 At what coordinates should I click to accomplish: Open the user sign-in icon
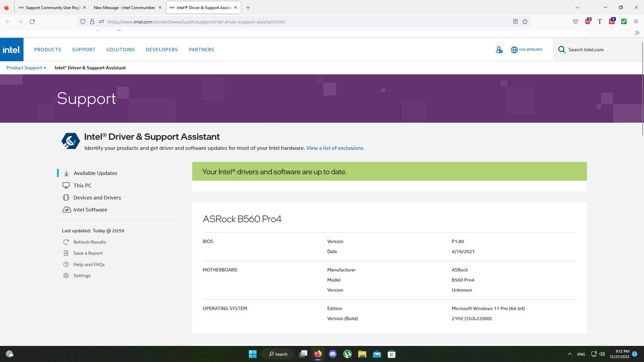tap(499, 50)
